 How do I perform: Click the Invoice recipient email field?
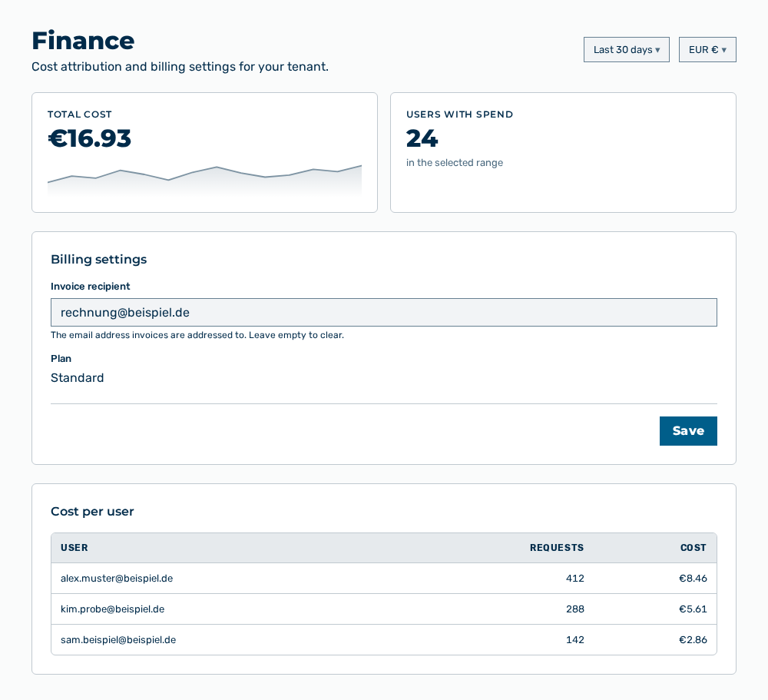tap(383, 312)
